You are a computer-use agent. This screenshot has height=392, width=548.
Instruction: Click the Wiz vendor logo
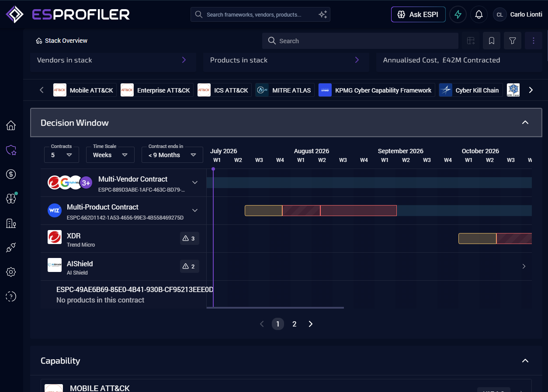coord(55,210)
